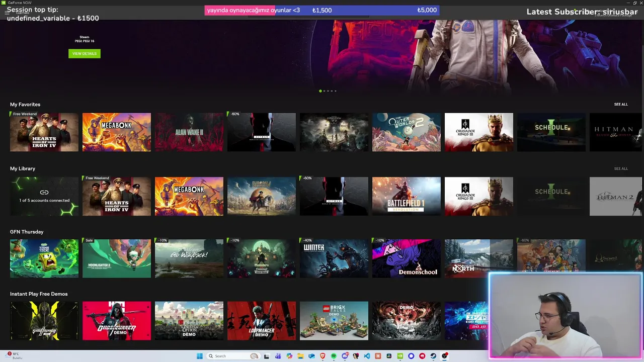
Task: Open the Monsters are Coming tile
Action: 262,258
